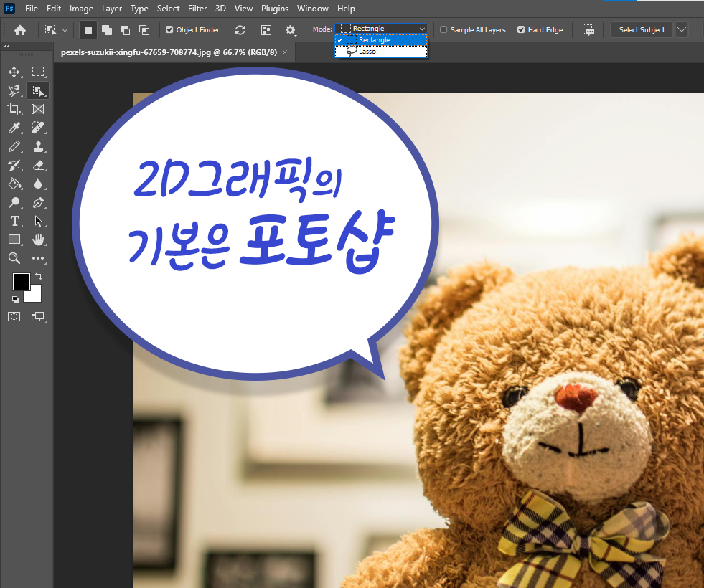Open the Filter menu
This screenshot has width=704, height=588.
[197, 9]
